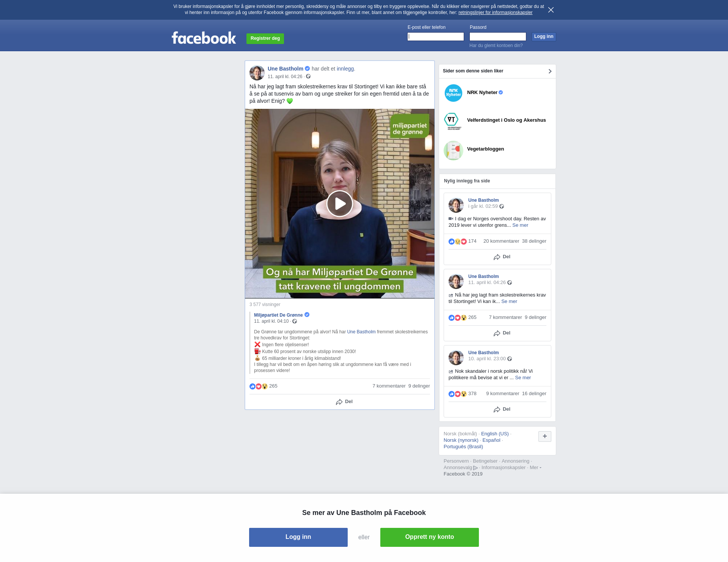Close the cookie notice banner
728x562 pixels.
pos(551,10)
